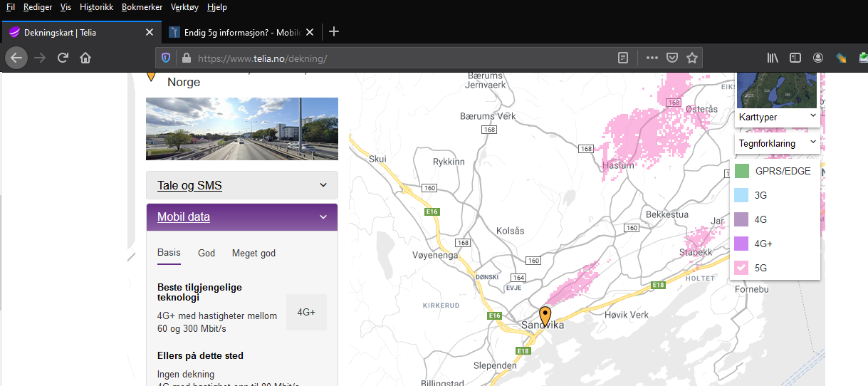The width and height of the screenshot is (868, 386).
Task: Click the street view photo thumbnail
Action: (x=242, y=129)
